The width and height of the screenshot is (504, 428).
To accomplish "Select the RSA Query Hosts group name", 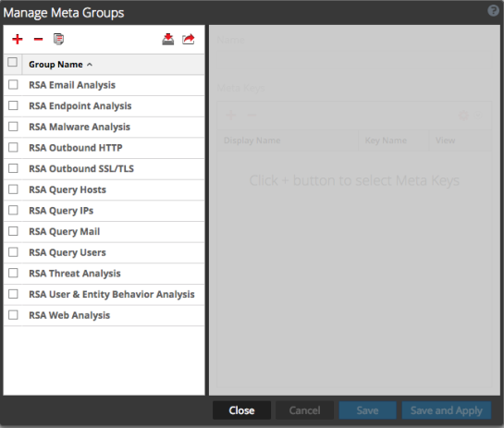I will (68, 190).
